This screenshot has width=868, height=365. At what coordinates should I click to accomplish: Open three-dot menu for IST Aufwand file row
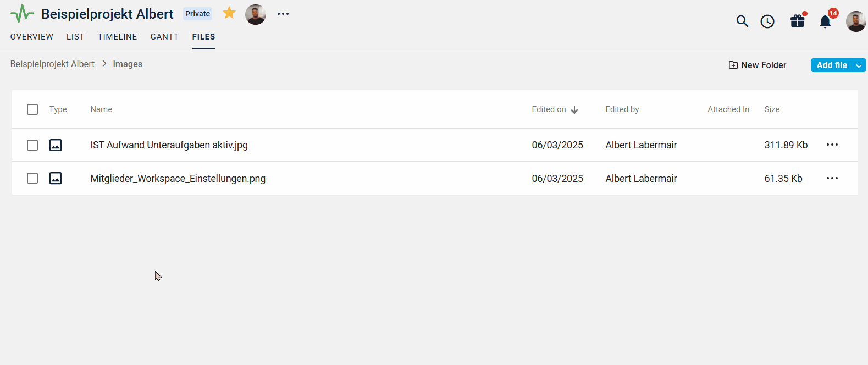(832, 145)
